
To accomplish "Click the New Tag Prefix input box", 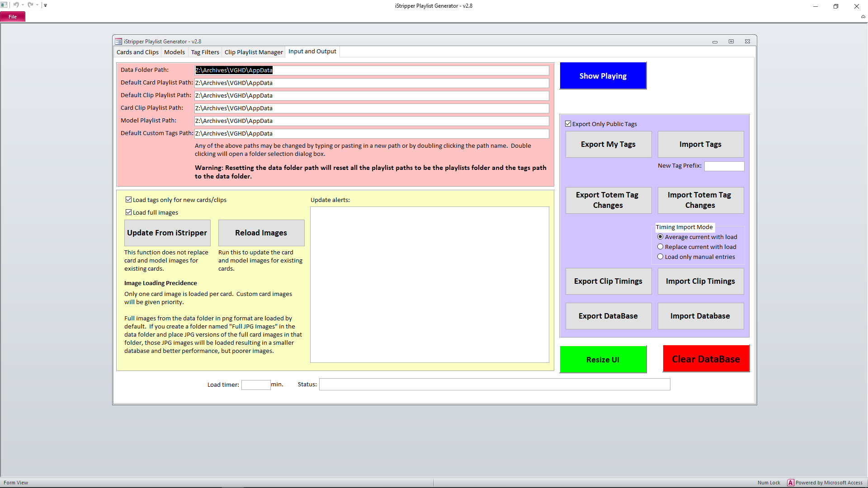I will pos(724,166).
